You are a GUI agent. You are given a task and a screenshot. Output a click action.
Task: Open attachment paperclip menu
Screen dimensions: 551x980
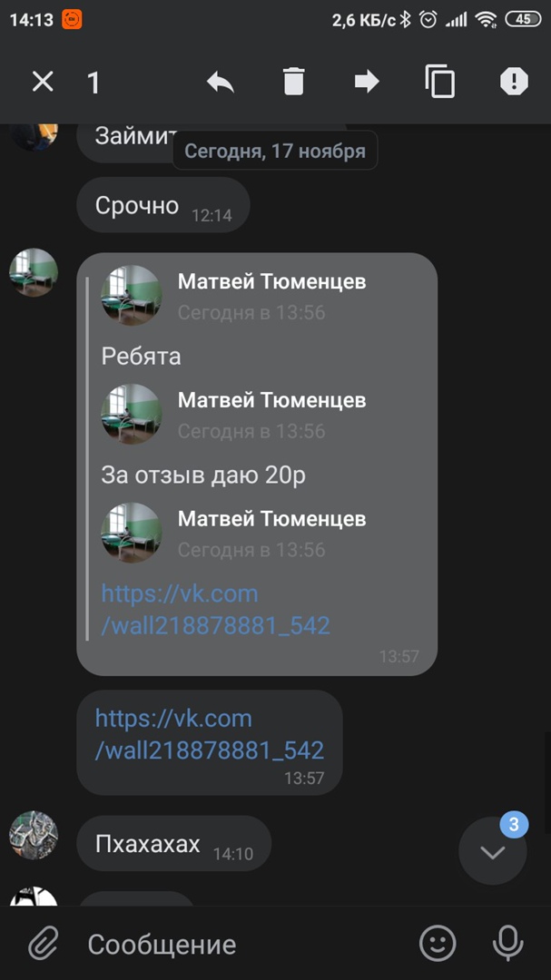coord(44,943)
